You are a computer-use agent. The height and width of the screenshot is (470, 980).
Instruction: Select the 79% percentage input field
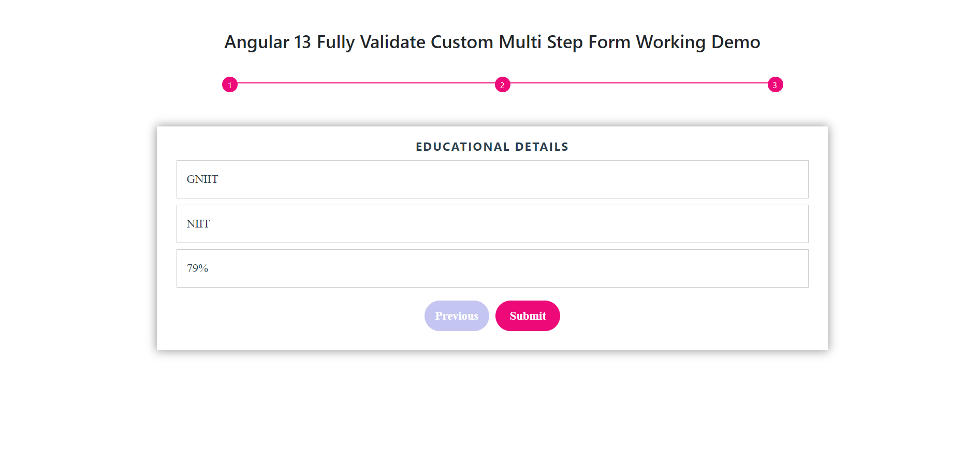[x=492, y=268]
